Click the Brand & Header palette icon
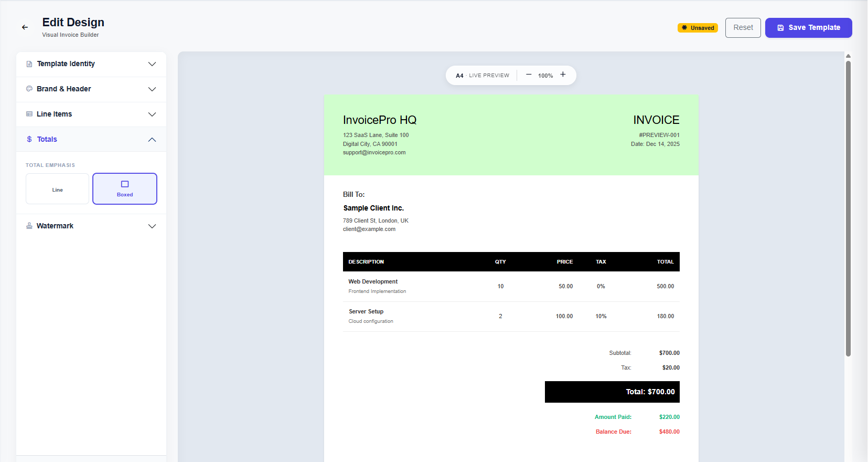The width and height of the screenshot is (868, 462). click(x=29, y=89)
